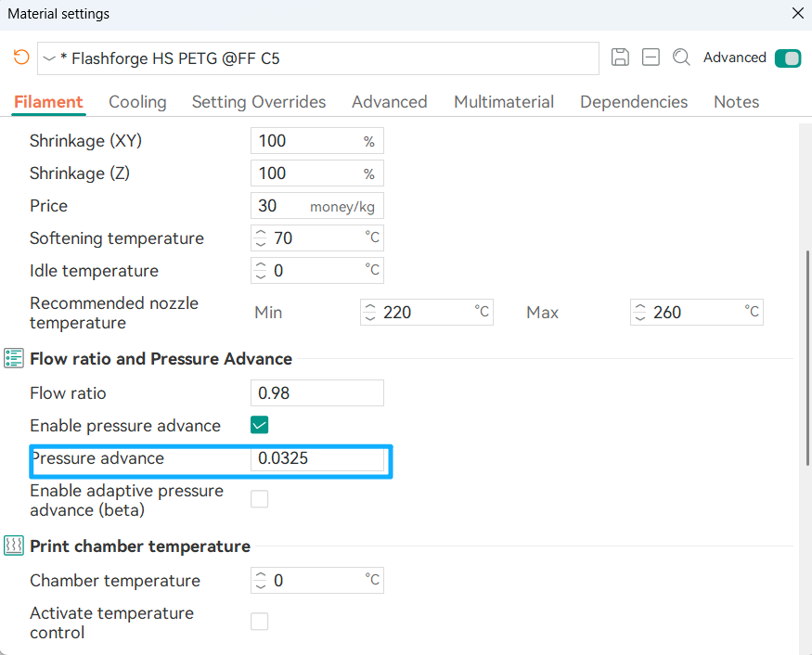
Task: Click the Print chamber temperature section icon
Action: (14, 546)
